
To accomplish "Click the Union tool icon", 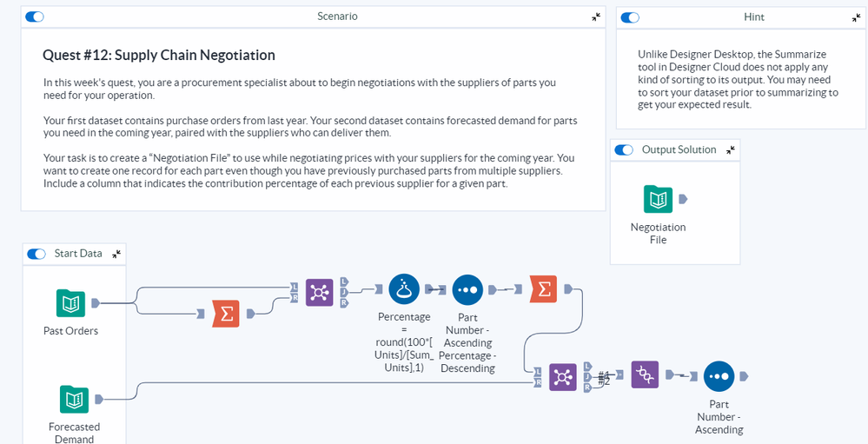I will [x=645, y=375].
